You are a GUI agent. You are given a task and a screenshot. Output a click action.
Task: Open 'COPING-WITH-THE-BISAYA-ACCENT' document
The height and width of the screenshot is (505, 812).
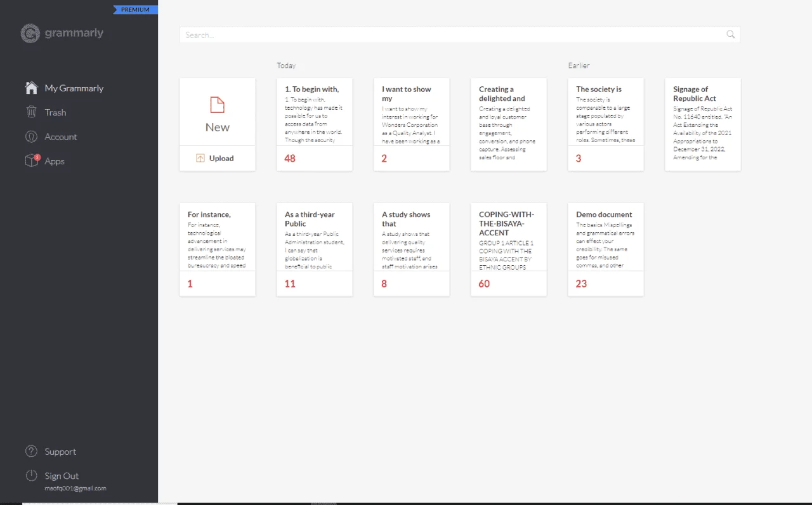pos(509,249)
